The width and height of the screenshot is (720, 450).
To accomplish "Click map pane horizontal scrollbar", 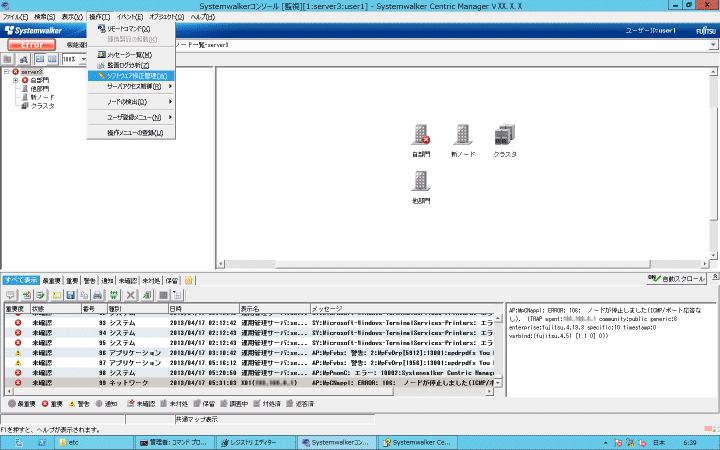I will pyautogui.click(x=463, y=264).
